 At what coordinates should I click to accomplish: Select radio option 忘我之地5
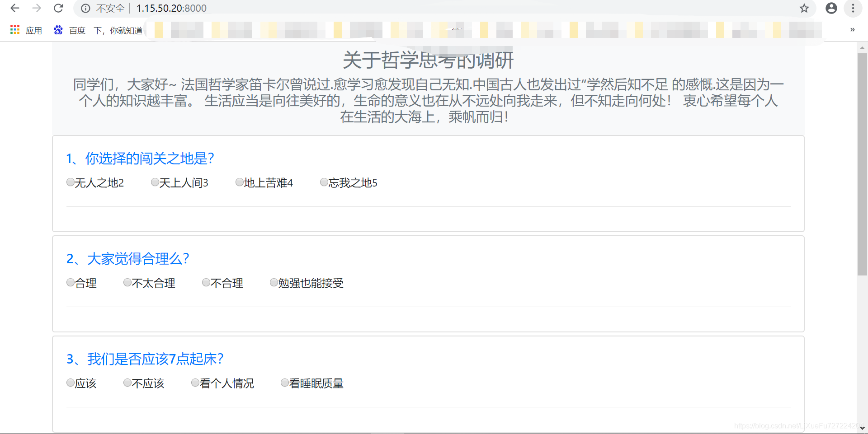coord(324,182)
